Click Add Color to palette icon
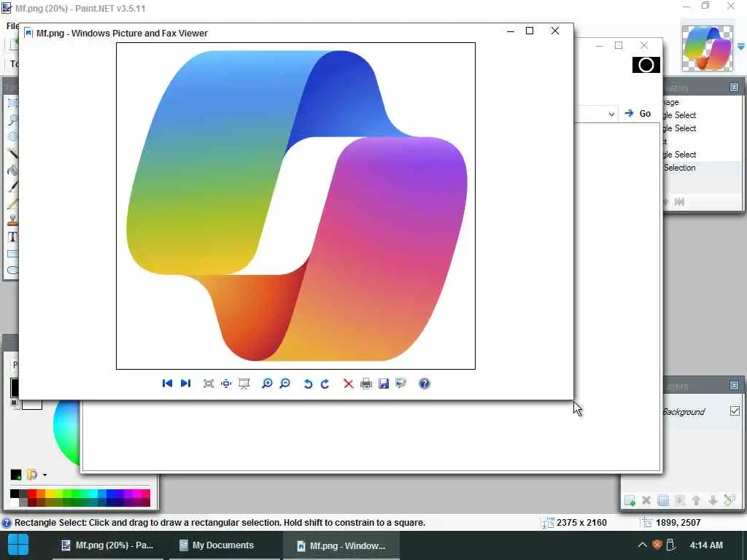Image resolution: width=747 pixels, height=560 pixels. 16,475
